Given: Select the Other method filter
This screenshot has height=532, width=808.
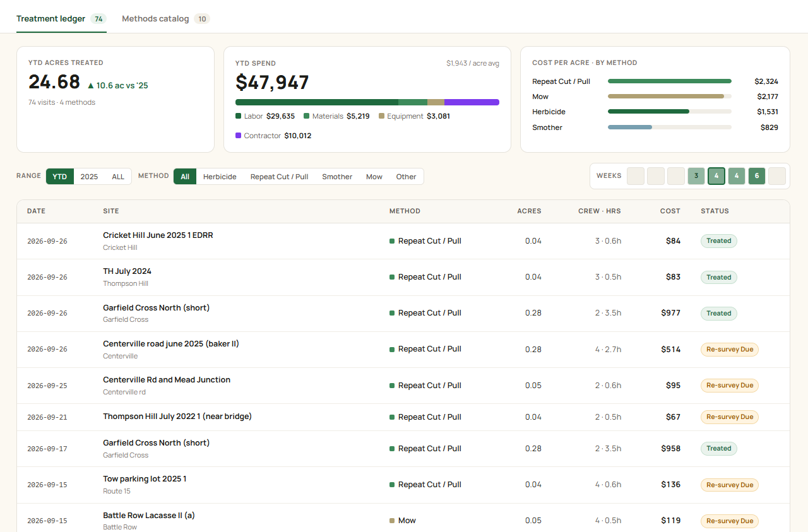Looking at the screenshot, I should click(x=406, y=177).
